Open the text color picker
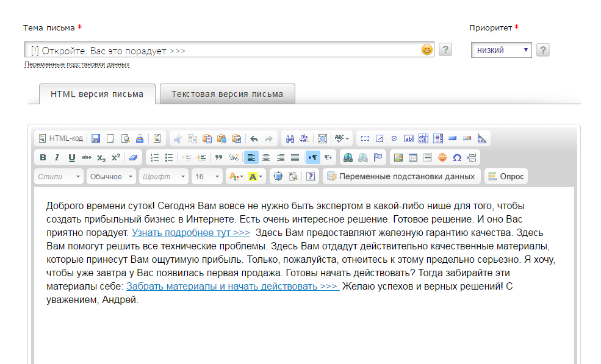This screenshot has height=364, width=601. click(x=236, y=177)
